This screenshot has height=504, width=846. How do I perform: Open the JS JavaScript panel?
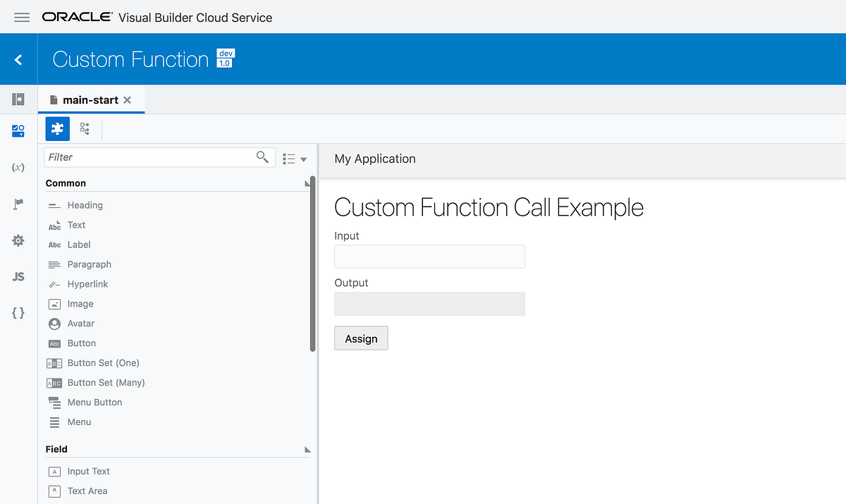18,276
